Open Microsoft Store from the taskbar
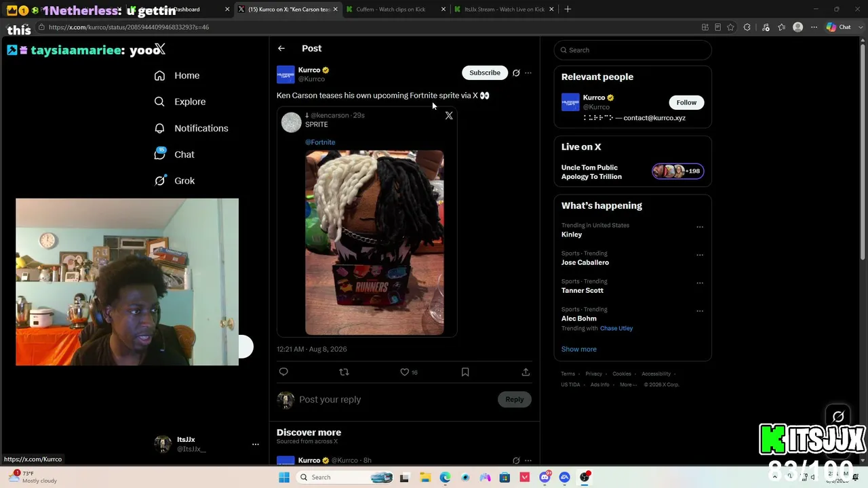868x488 pixels. (505, 477)
